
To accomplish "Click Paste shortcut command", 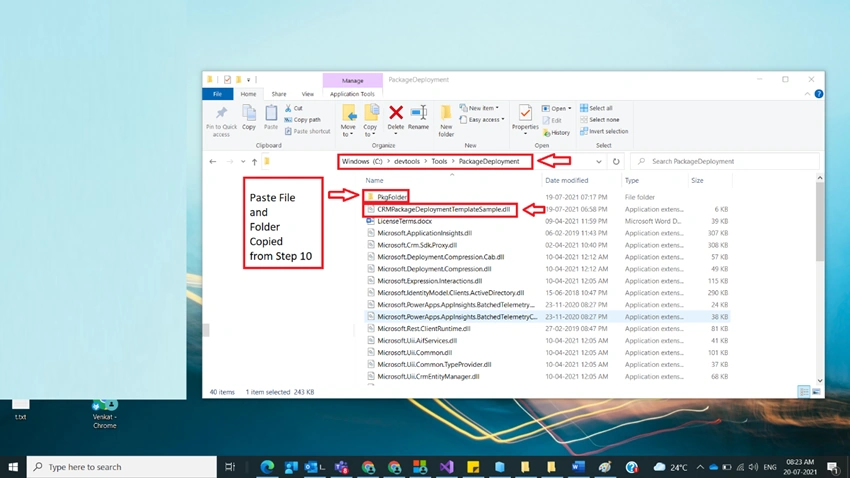I will (x=307, y=131).
